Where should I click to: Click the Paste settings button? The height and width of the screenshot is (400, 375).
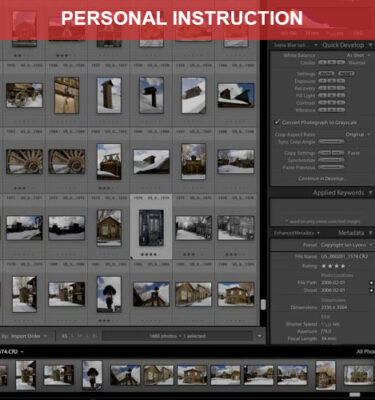click(338, 153)
